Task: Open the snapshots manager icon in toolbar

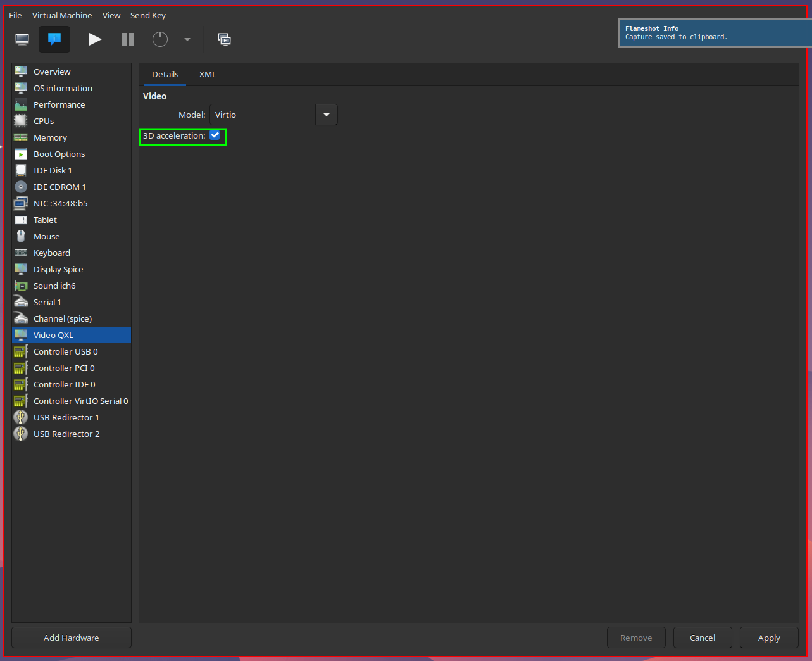Action: point(224,39)
